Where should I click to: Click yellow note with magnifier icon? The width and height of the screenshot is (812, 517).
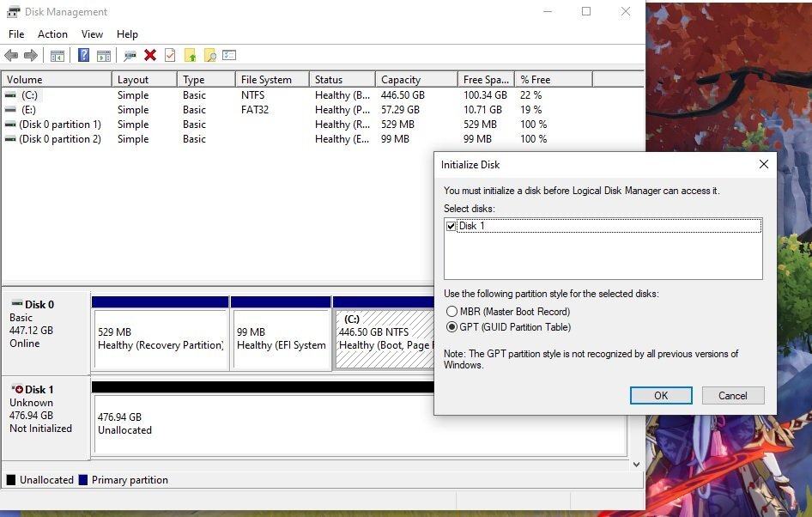pos(209,55)
